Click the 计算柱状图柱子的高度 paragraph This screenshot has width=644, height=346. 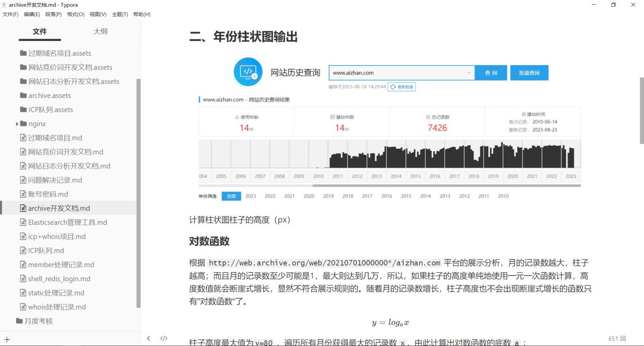[240, 220]
